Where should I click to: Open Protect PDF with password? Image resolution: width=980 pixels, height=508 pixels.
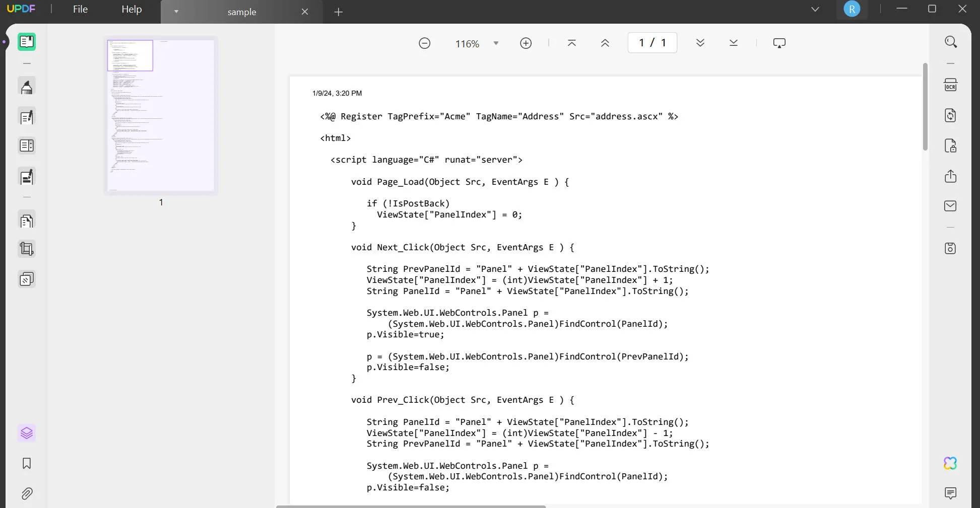coord(950,146)
